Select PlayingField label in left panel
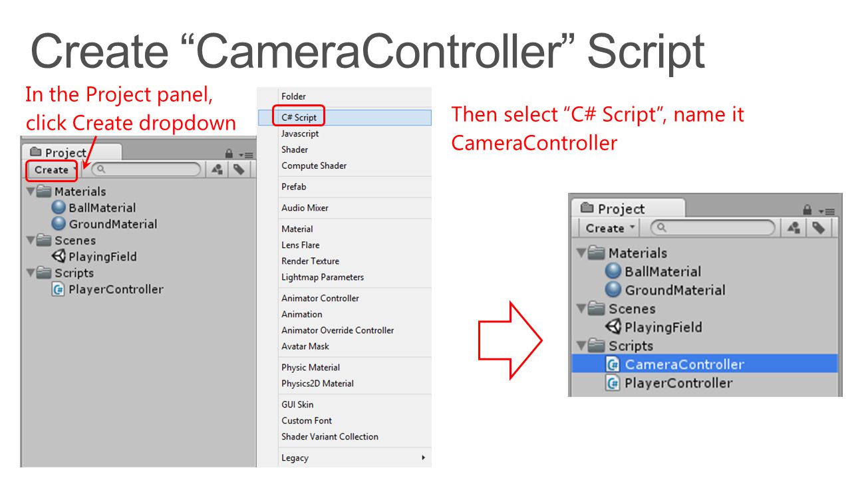868x488 pixels. (102, 257)
